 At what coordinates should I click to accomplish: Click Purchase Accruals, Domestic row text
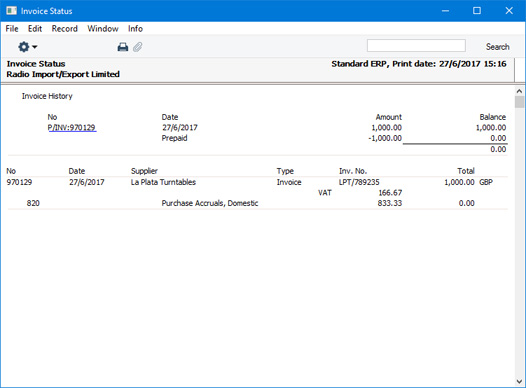pyautogui.click(x=210, y=203)
